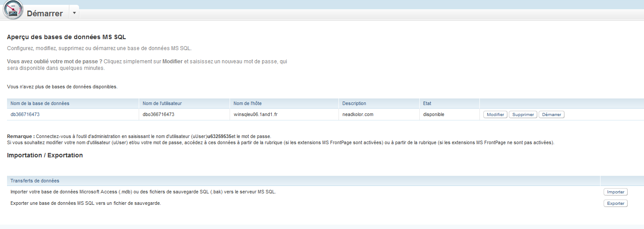Click the speedometer icon at top left

[13, 10]
